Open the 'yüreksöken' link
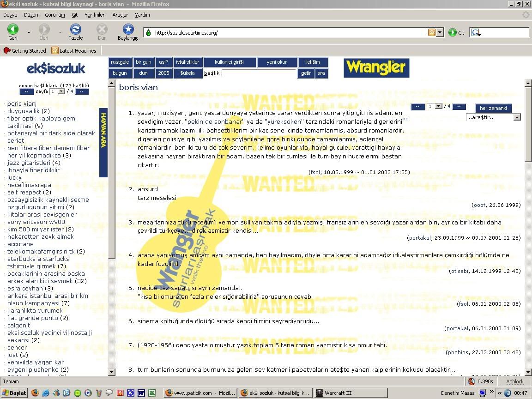532x399 pixels. (284, 121)
